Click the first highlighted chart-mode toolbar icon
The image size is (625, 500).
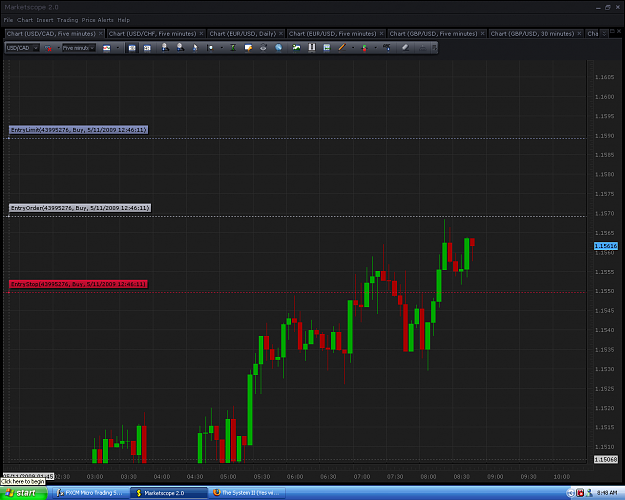(x=132, y=48)
